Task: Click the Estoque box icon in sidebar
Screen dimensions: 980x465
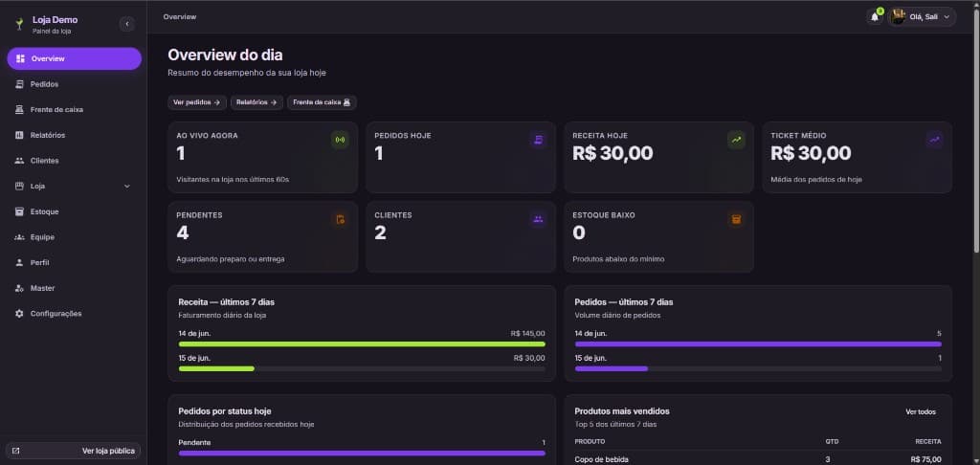Action: pos(19,211)
